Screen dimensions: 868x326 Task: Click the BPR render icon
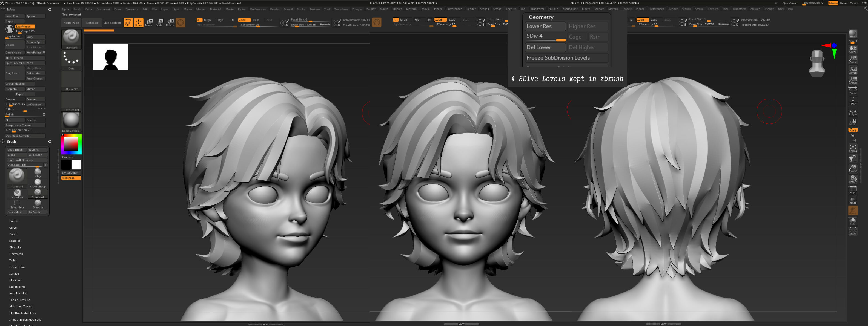pos(853,34)
